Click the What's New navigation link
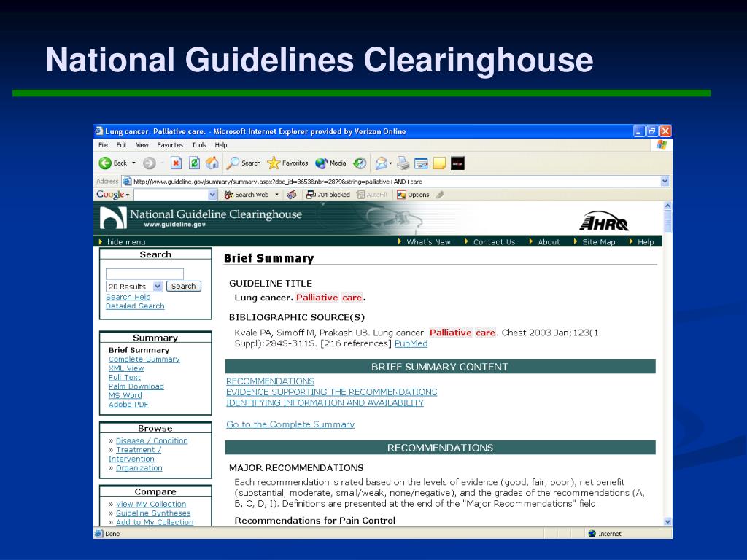This screenshot has width=747, height=560. pos(428,242)
